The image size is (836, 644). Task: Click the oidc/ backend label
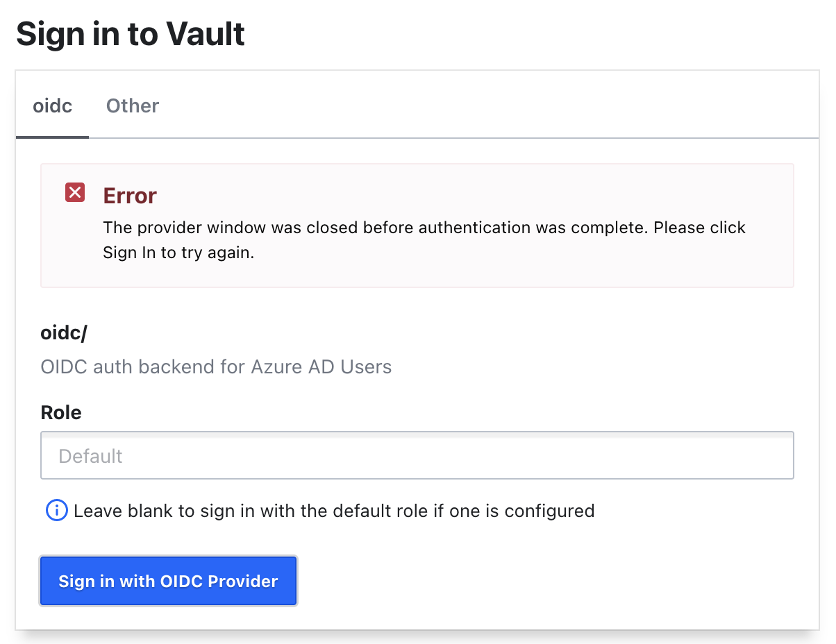pos(63,332)
